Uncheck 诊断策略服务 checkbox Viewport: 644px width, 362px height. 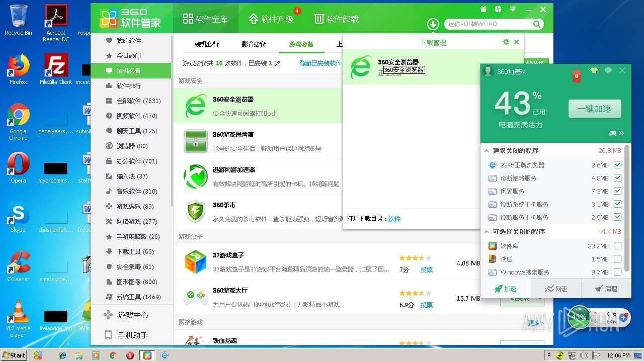(x=617, y=178)
